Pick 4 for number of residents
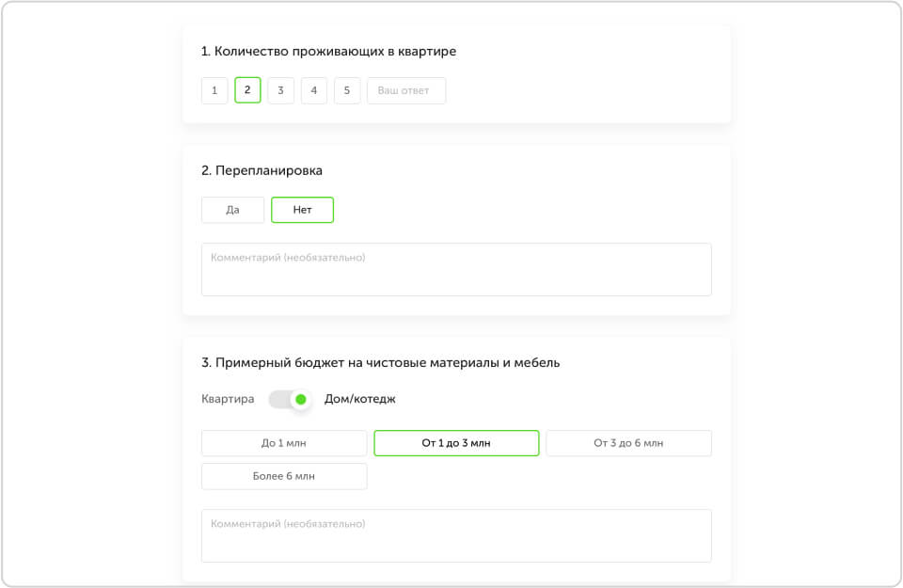 coord(314,90)
